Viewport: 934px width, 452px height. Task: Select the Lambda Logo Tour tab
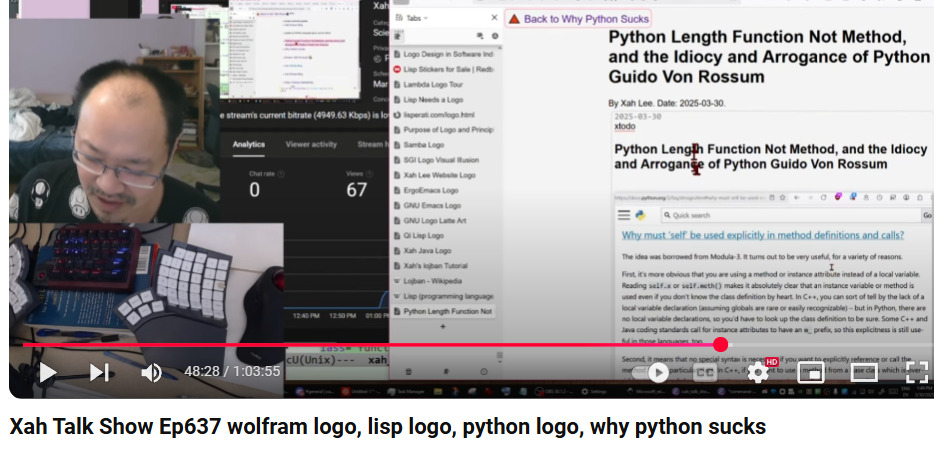click(x=444, y=85)
